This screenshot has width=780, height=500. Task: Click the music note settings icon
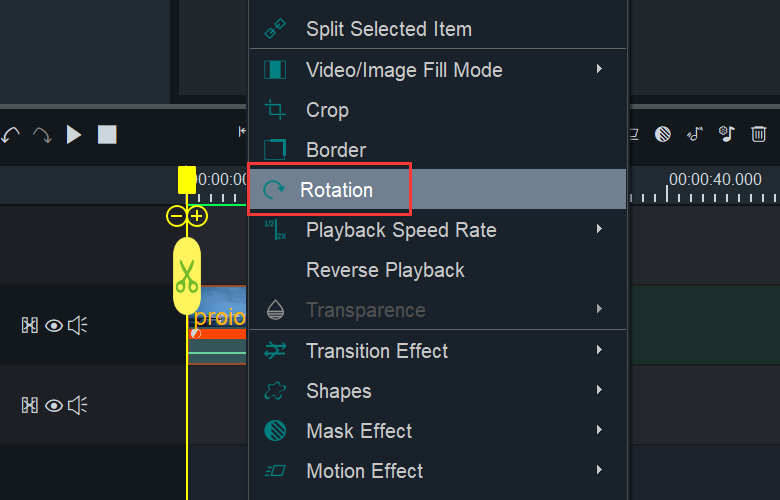tap(726, 134)
